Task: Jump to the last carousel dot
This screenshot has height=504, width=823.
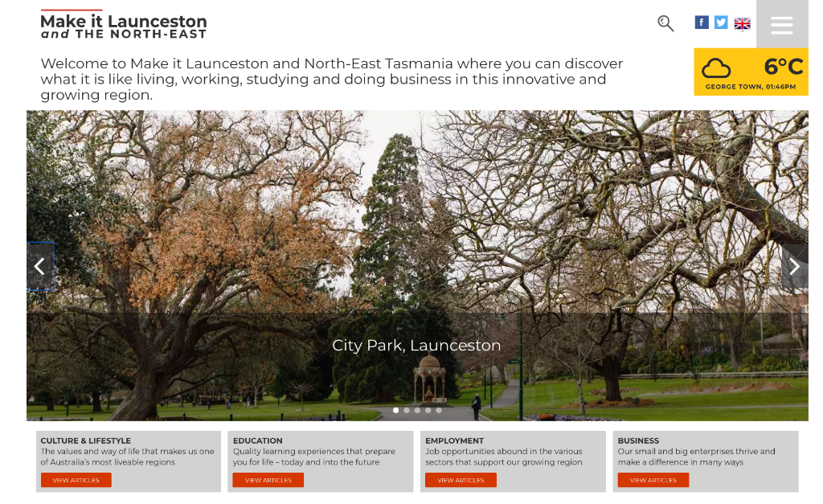Action: tap(439, 410)
